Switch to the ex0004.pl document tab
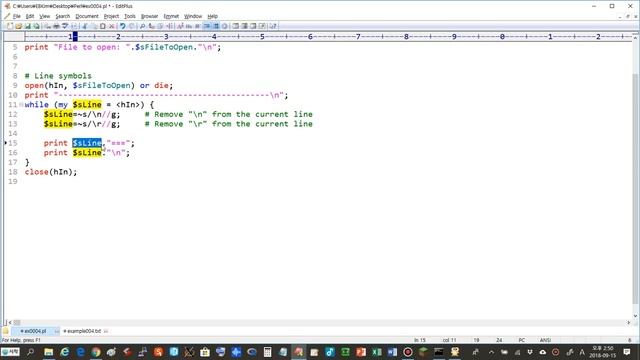 (35, 331)
